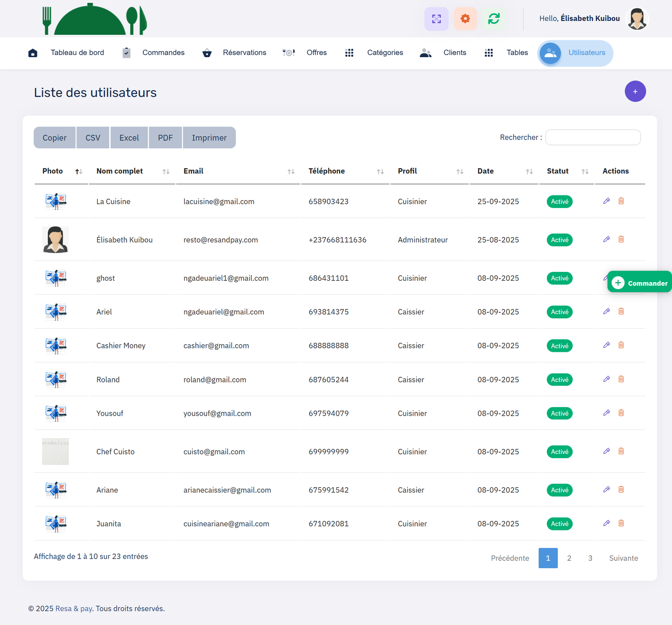Click the Imprimer button
Screen dimensions: 672x625
(x=209, y=138)
